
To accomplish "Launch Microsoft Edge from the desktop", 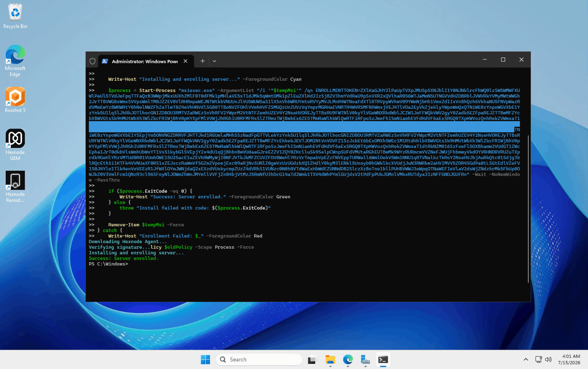I will coord(15,61).
